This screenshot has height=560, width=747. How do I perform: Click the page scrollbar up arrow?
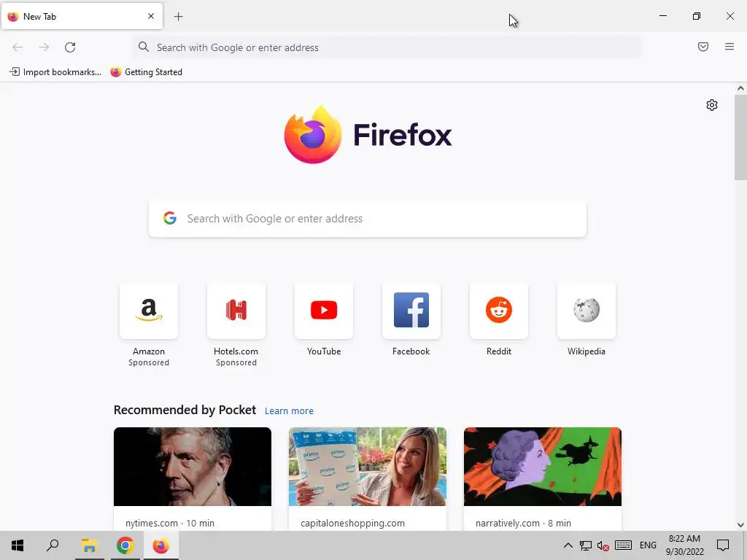pyautogui.click(x=740, y=88)
